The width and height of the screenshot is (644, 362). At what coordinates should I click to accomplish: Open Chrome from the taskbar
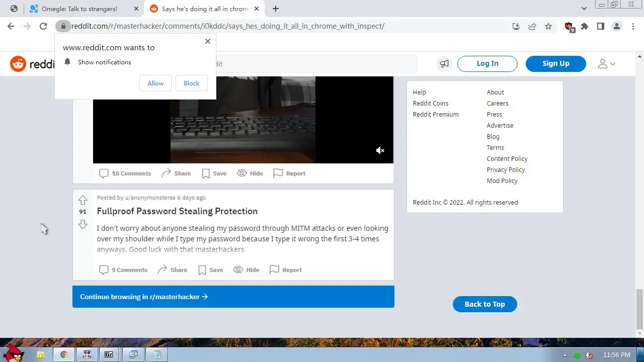coord(64,354)
